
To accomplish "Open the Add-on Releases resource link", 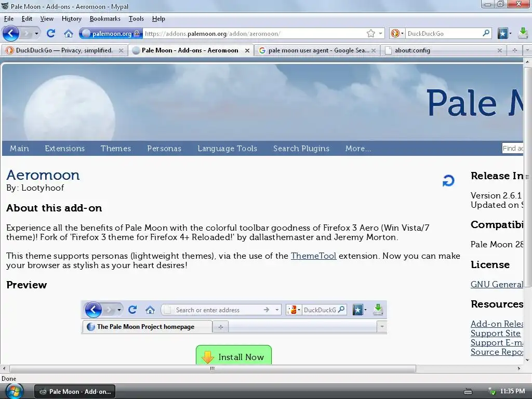I will [x=497, y=324].
